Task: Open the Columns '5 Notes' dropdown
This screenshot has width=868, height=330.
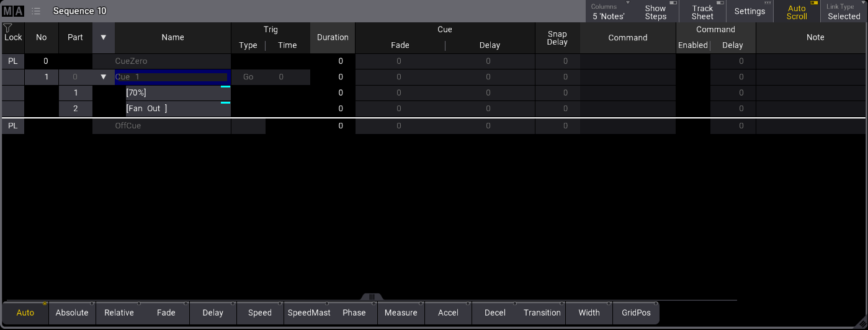Action: click(x=610, y=12)
